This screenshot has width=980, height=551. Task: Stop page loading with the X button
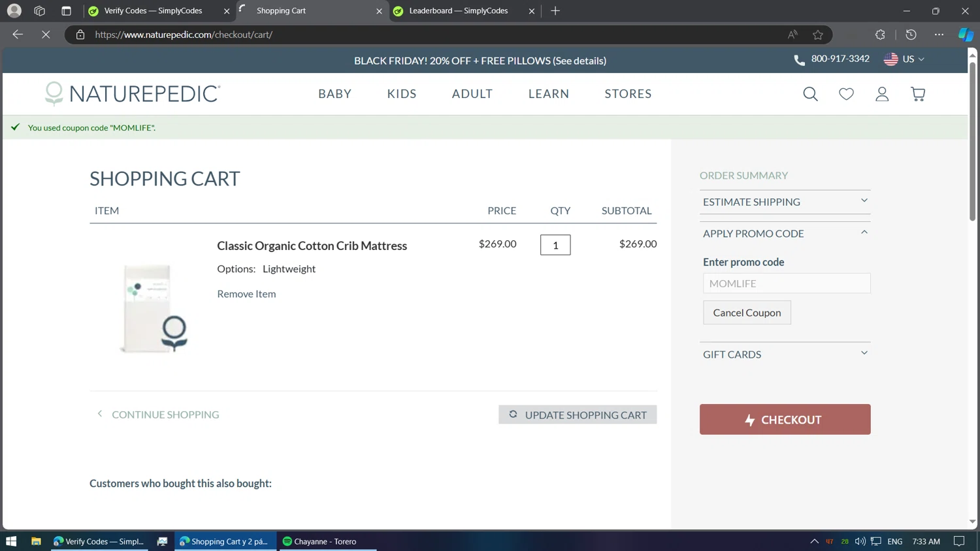46,35
